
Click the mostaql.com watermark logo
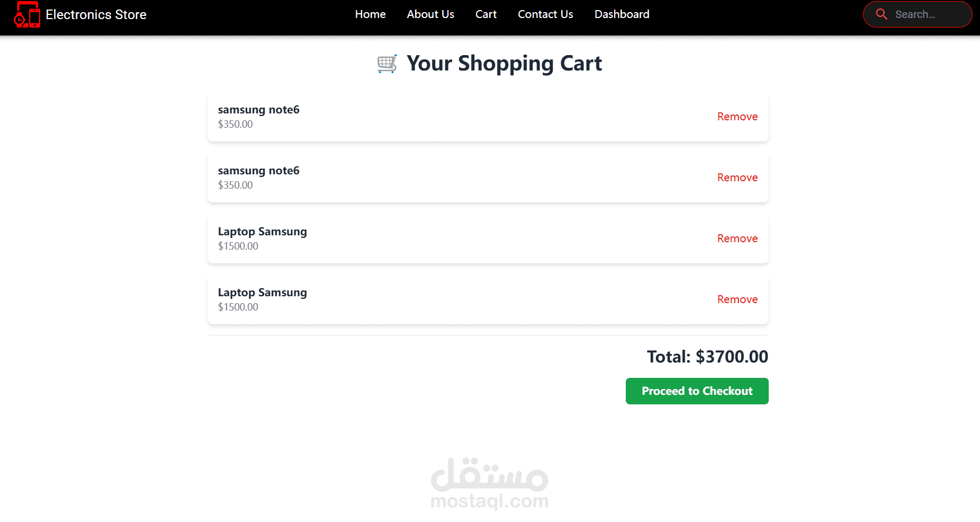tap(490, 483)
